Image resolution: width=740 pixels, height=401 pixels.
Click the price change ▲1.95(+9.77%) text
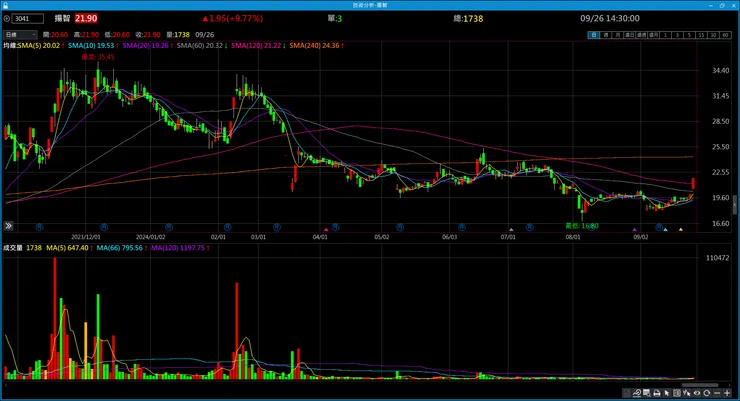click(x=233, y=19)
